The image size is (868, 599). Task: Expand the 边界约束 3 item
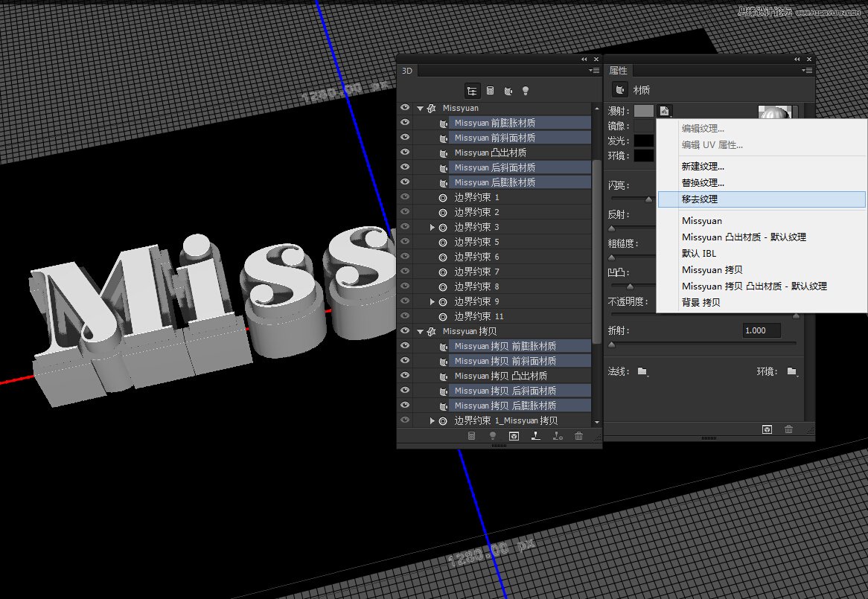(430, 227)
